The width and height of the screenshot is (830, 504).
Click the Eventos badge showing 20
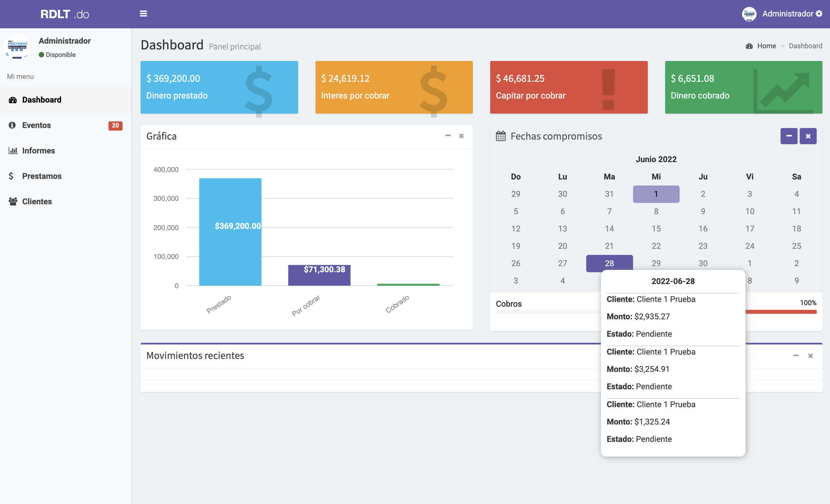[115, 125]
